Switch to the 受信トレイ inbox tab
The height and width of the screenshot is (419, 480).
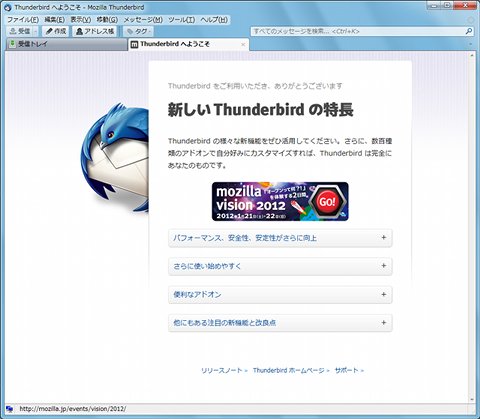tap(67, 44)
